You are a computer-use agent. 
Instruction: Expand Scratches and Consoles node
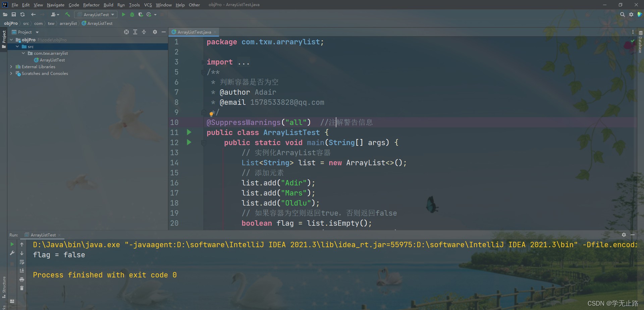pos(11,73)
